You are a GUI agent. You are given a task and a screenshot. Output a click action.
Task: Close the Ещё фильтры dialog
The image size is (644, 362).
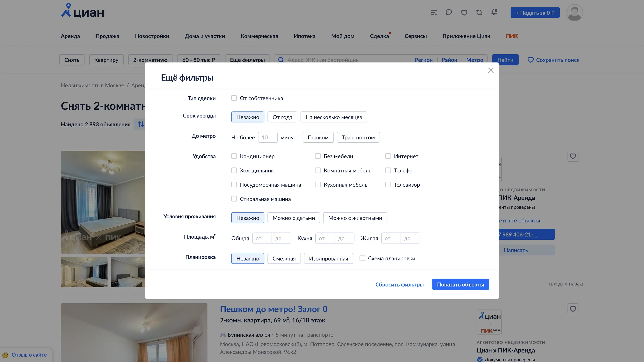[x=491, y=70]
